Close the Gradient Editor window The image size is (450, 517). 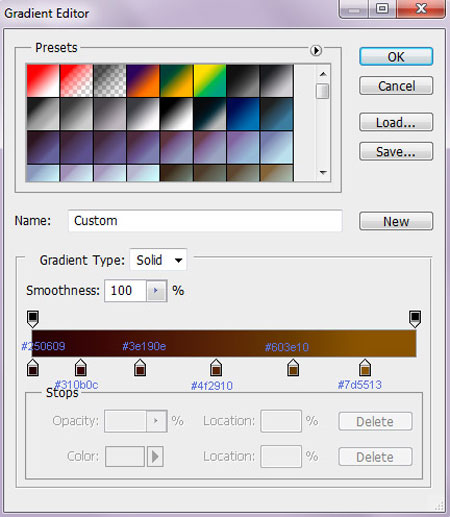(421, 9)
